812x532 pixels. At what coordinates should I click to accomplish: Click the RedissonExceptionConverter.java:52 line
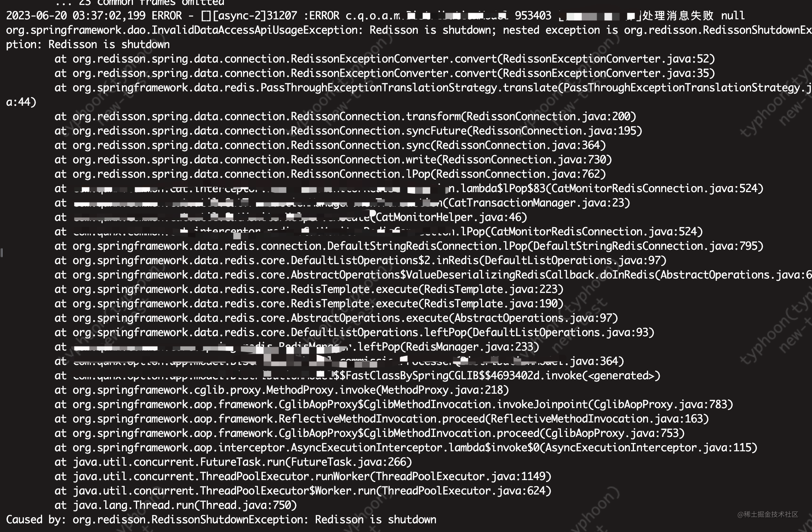[x=385, y=59]
